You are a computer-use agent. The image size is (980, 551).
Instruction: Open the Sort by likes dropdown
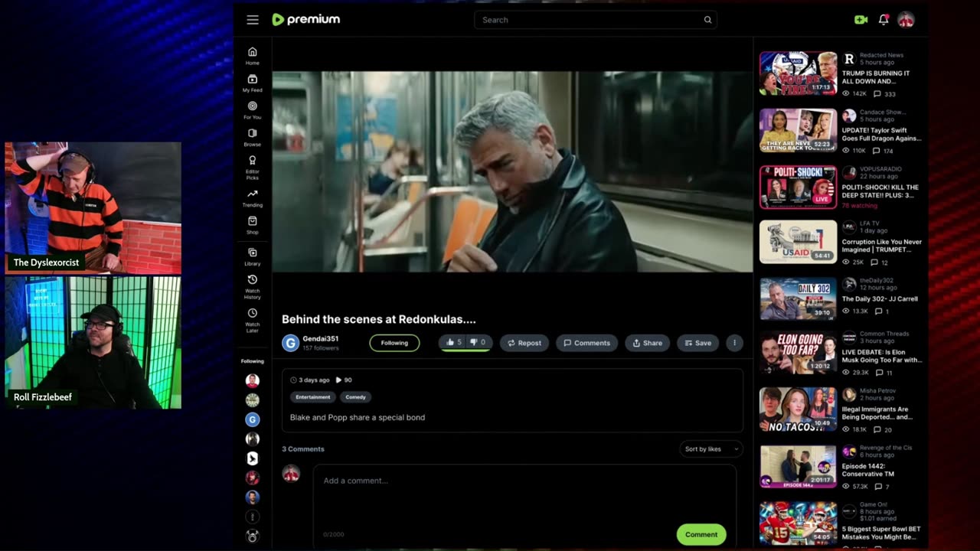[x=711, y=449]
